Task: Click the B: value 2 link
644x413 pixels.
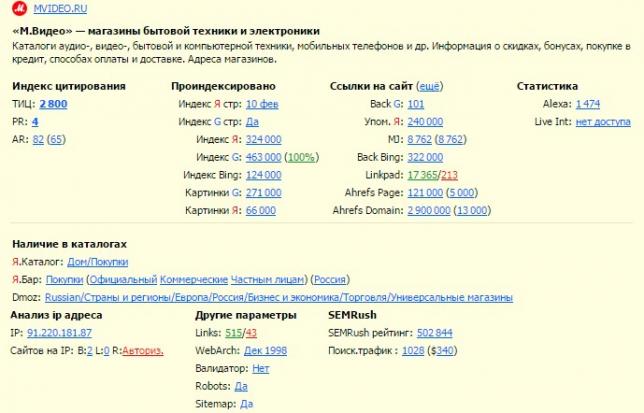Action: [x=90, y=351]
